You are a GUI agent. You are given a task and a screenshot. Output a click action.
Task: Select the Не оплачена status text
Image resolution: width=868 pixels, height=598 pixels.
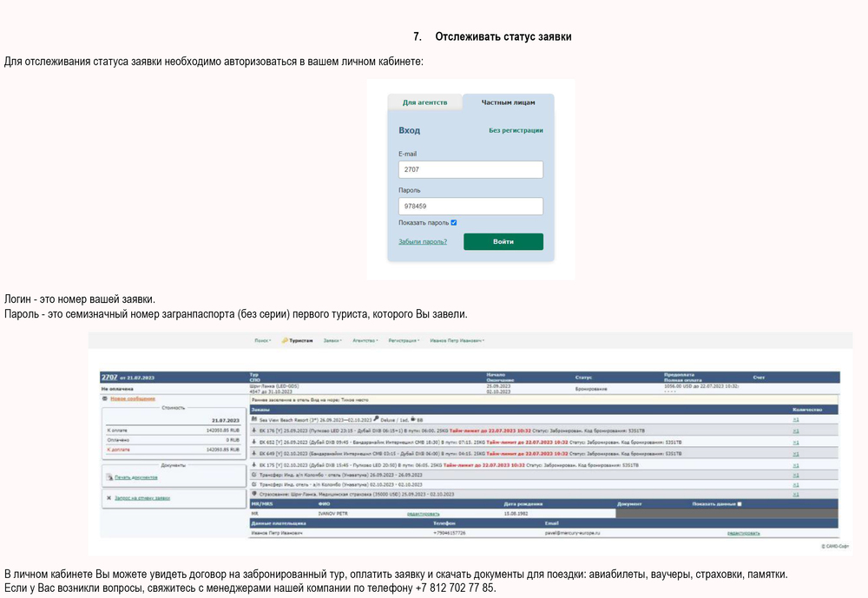[117, 389]
